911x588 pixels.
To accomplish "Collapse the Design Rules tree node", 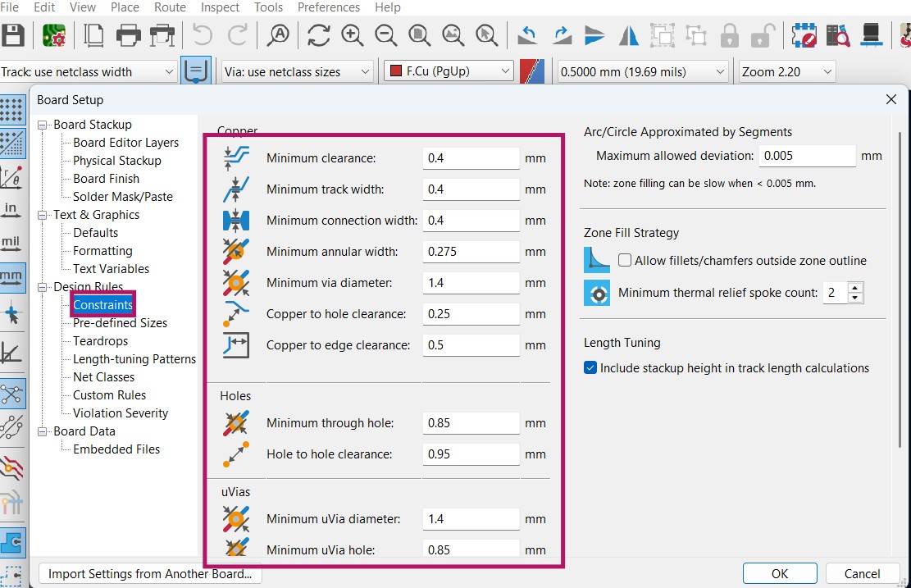I will (x=42, y=287).
